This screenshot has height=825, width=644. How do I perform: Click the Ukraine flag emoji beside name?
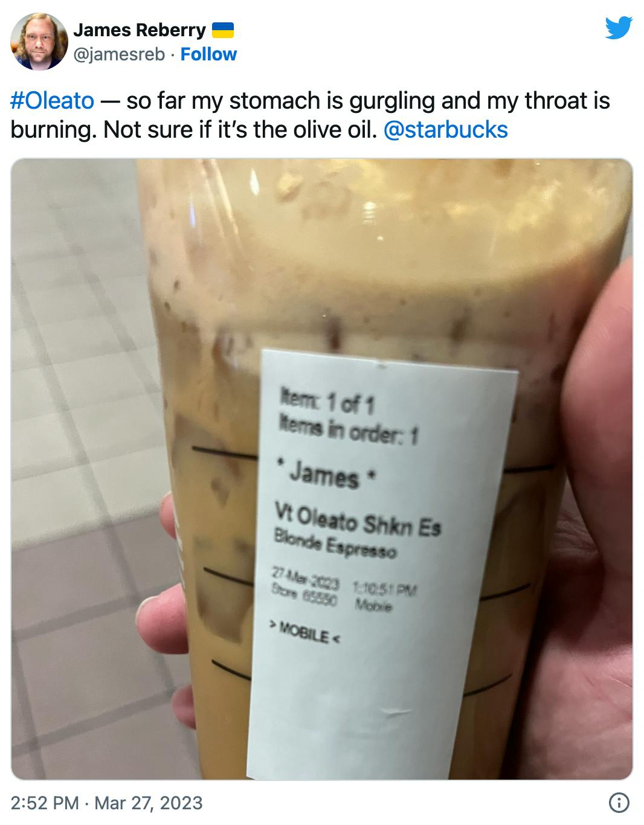click(222, 30)
